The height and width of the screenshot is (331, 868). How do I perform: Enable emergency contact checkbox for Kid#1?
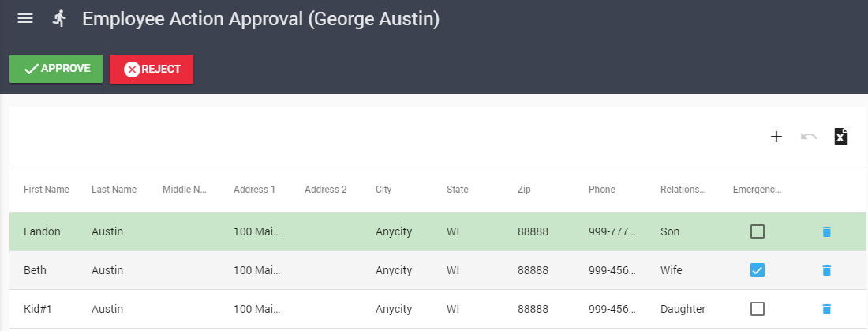point(758,309)
